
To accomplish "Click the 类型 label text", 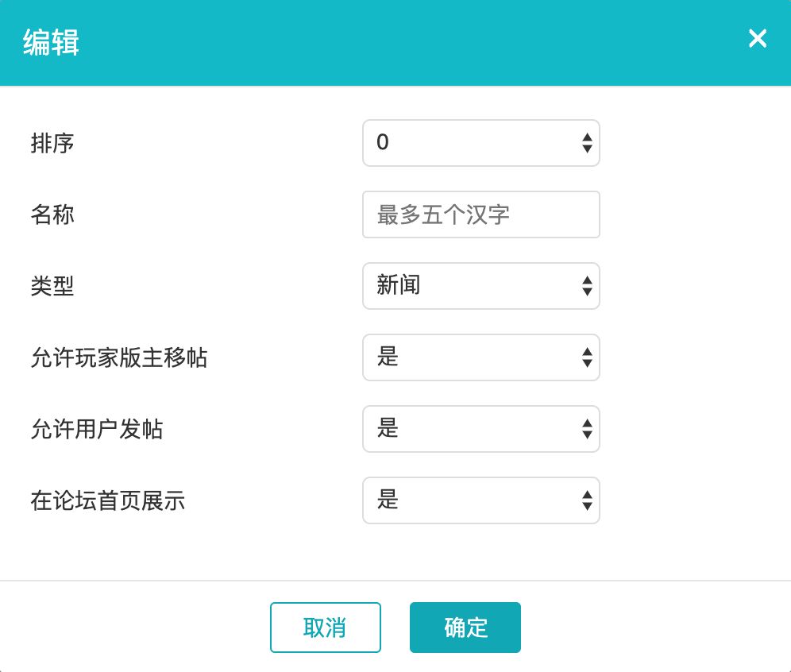I will coord(52,286).
